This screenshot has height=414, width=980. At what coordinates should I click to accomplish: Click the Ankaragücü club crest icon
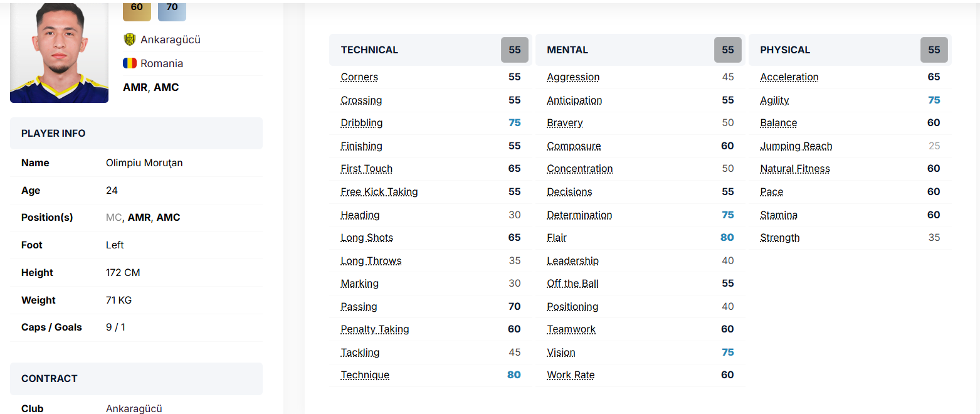coord(130,40)
